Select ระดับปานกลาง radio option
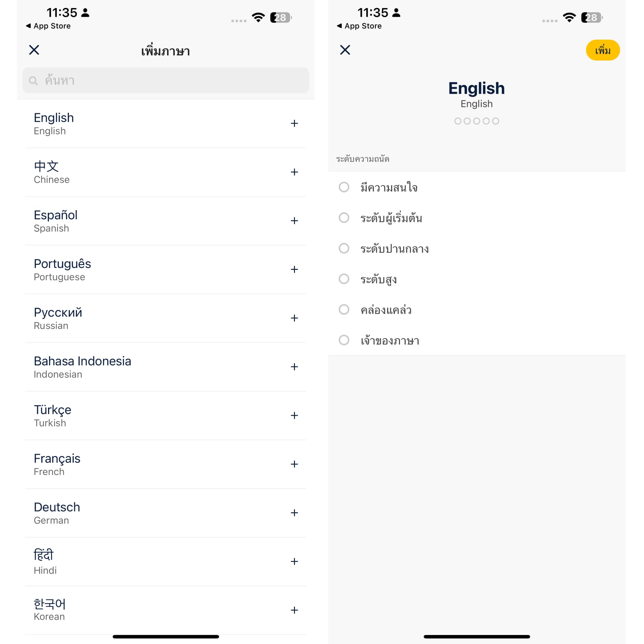The image size is (644, 644). pyautogui.click(x=344, y=249)
